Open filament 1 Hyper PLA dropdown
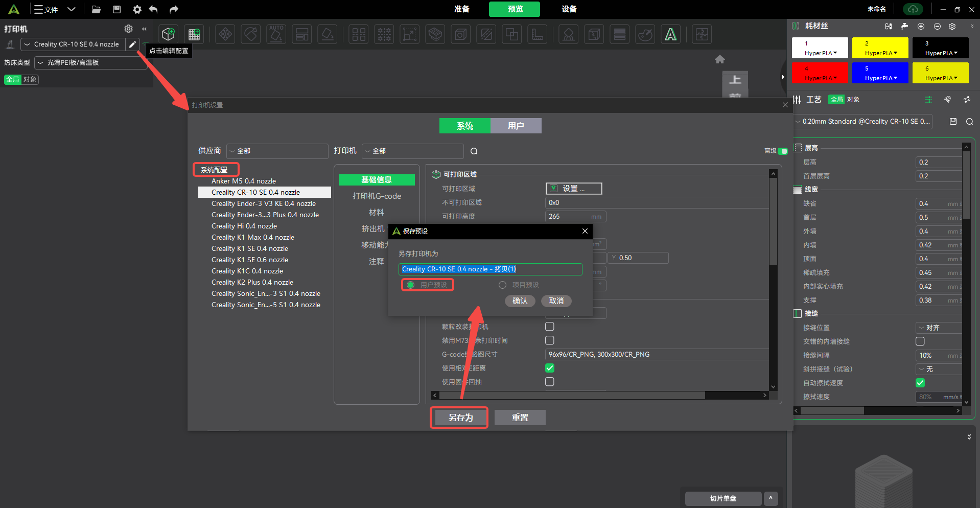This screenshot has width=980, height=508. 821,53
